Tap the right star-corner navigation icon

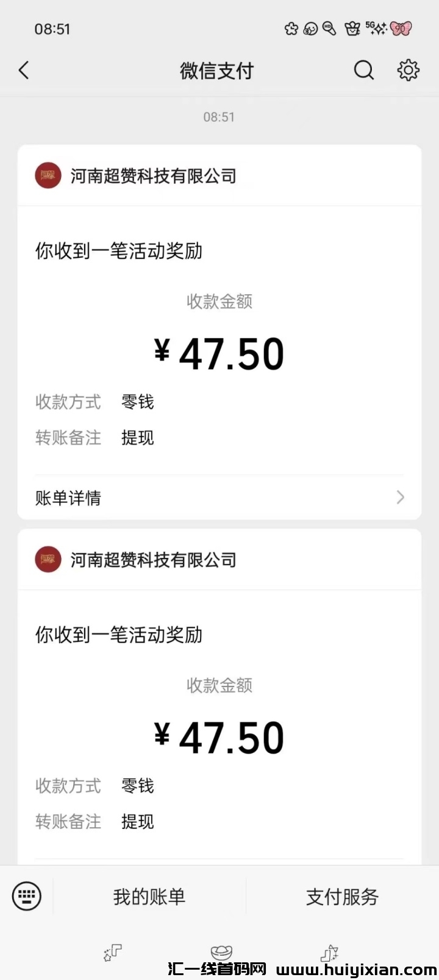(329, 953)
